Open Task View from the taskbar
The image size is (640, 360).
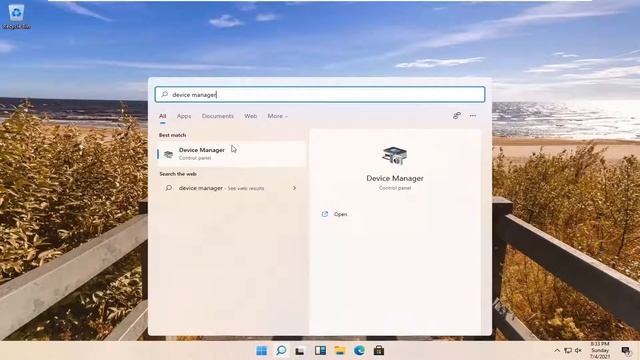[x=300, y=351]
